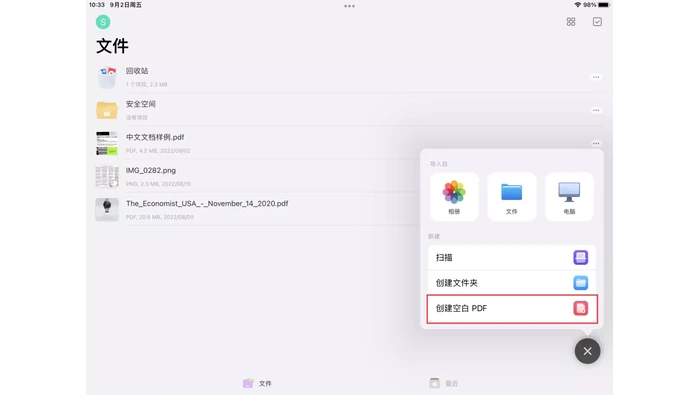
Task: Click the purple scan icon
Action: (x=580, y=258)
